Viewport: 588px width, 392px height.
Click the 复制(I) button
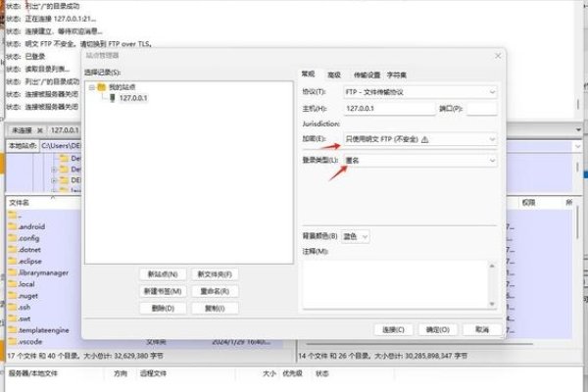(x=215, y=309)
